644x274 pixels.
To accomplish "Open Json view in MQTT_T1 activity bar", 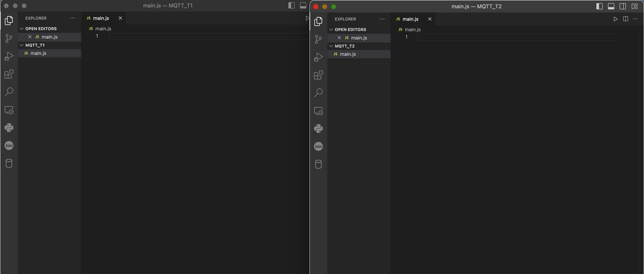I will point(9,145).
